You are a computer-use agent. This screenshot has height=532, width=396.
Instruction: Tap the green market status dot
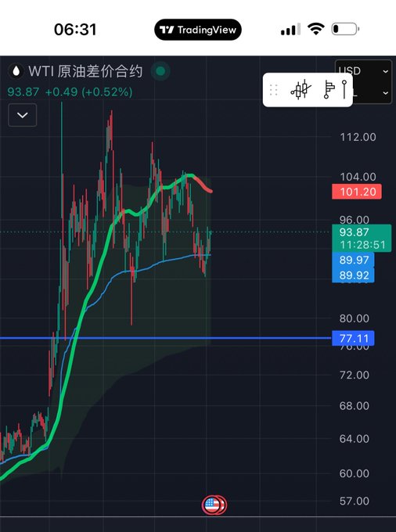click(160, 71)
